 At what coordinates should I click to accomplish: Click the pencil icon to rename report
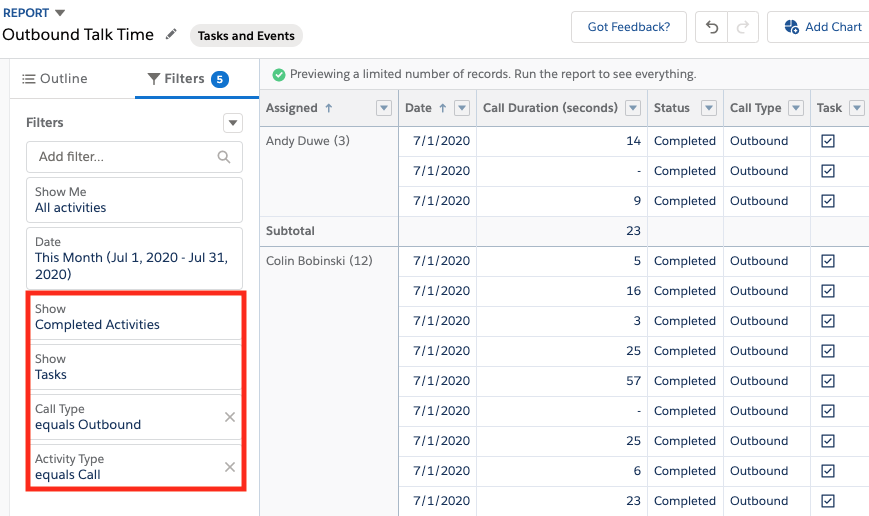(171, 34)
